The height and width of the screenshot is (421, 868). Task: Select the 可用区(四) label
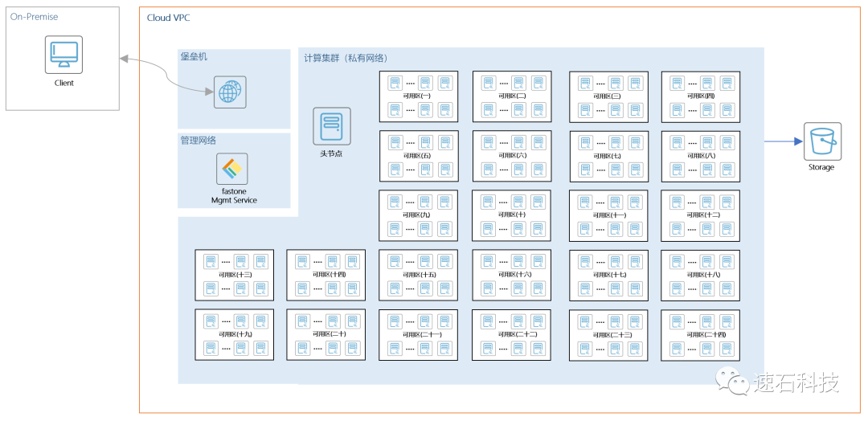pyautogui.click(x=701, y=96)
